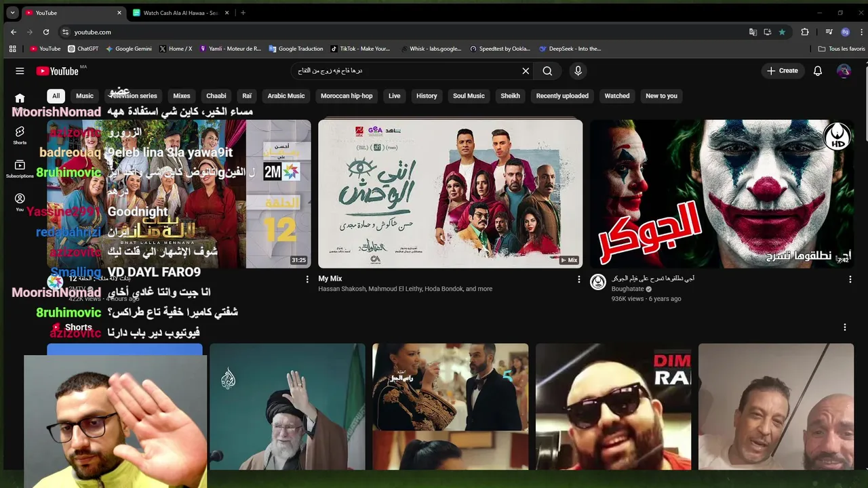The image size is (868, 488).
Task: Open the Joker video's three-dot options
Action: (850, 279)
